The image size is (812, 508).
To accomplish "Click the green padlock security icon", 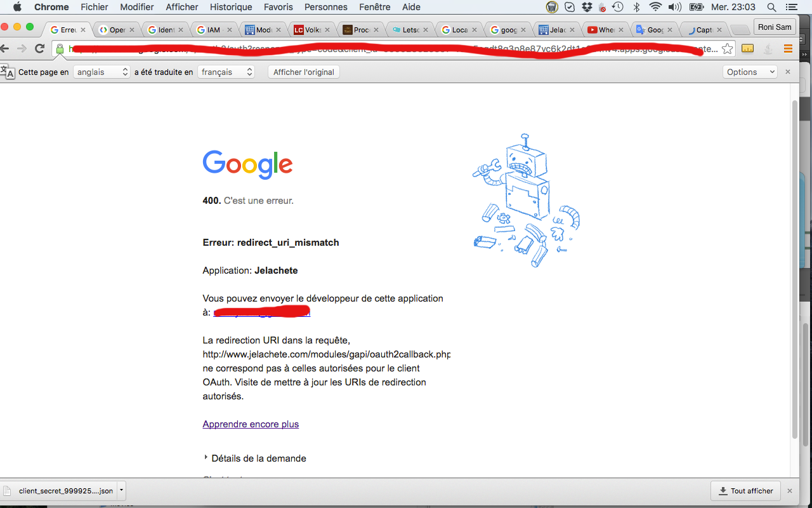I will 60,49.
